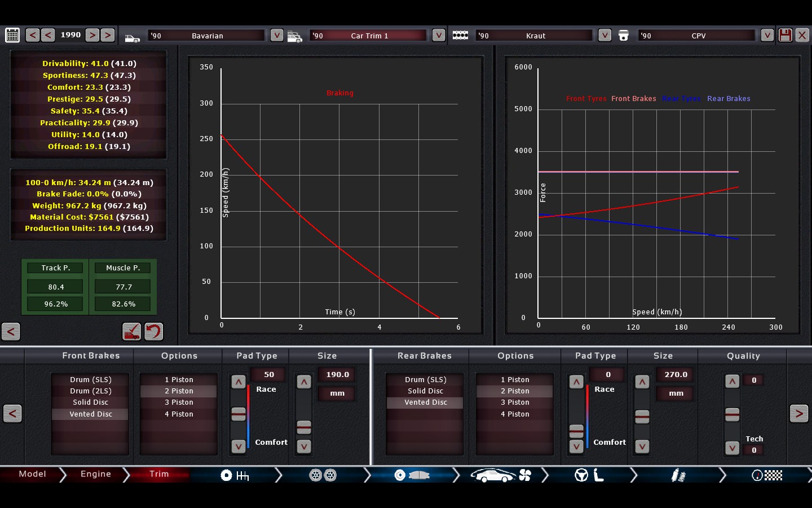Click the front Pad Type slider handle
Image resolution: width=812 pixels, height=508 pixels.
pos(239,414)
